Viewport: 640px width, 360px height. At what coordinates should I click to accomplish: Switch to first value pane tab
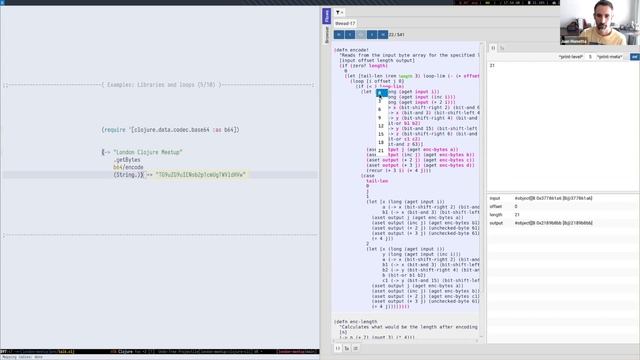pyautogui.click(x=493, y=48)
